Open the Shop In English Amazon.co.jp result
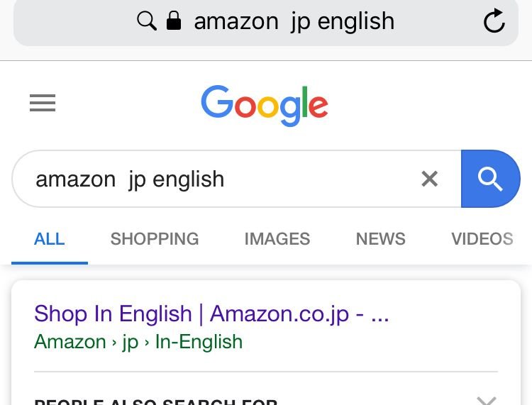Image resolution: width=532 pixels, height=405 pixels. (x=211, y=314)
